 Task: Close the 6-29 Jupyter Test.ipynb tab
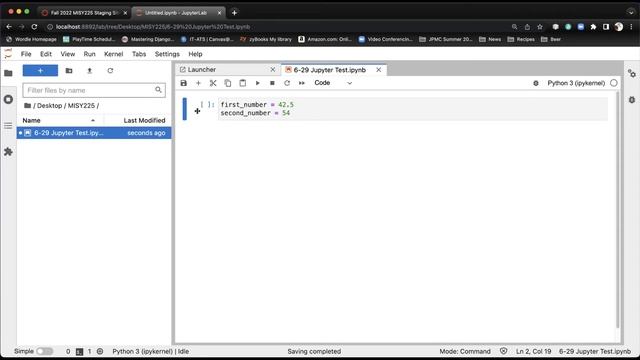379,70
